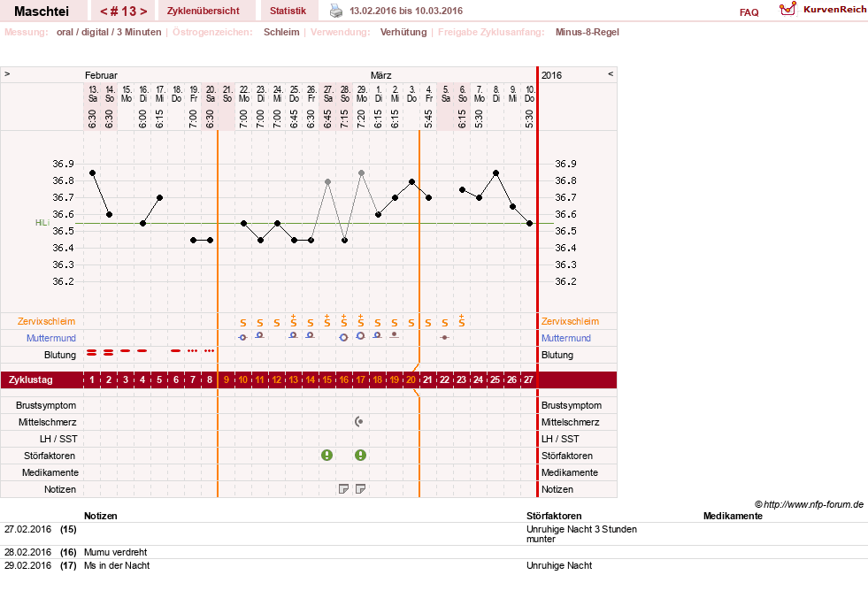The image size is (868, 598).
Task: Click the note 'Ms in der Nacht'
Action: (x=117, y=565)
